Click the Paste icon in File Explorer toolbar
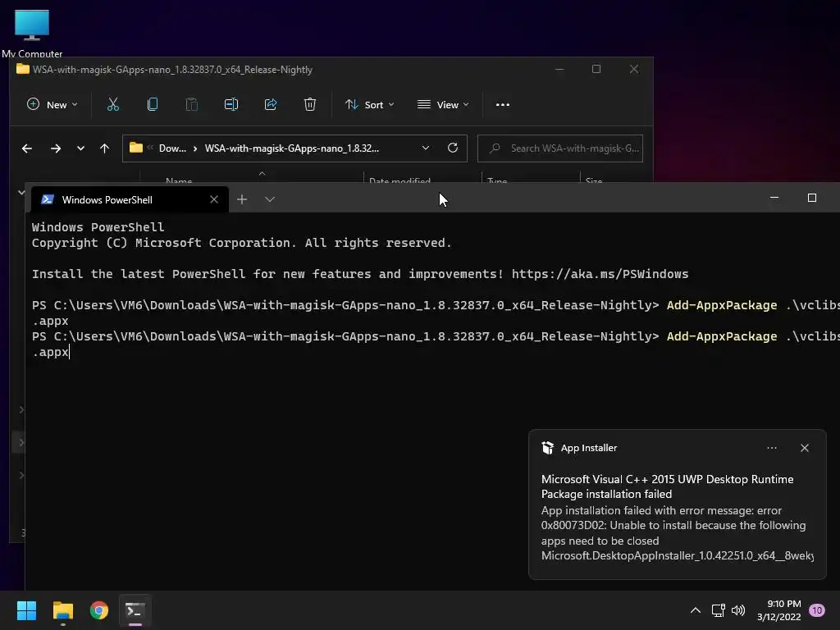 (x=191, y=104)
